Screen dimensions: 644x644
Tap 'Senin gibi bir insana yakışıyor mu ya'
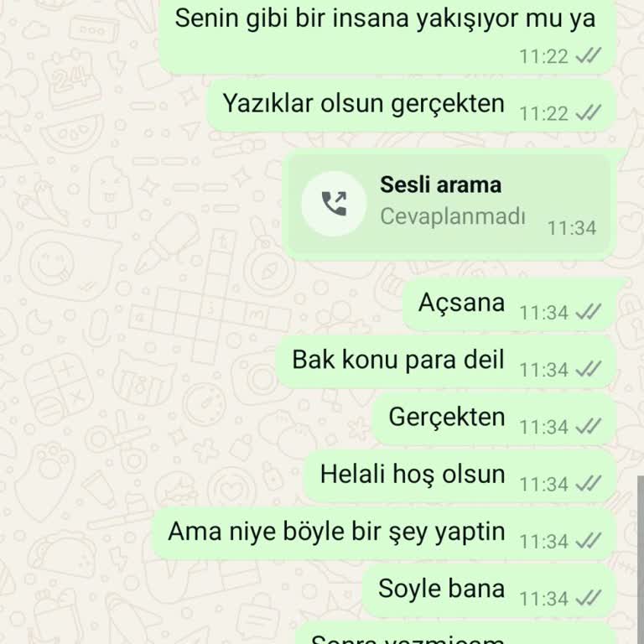click(x=387, y=36)
